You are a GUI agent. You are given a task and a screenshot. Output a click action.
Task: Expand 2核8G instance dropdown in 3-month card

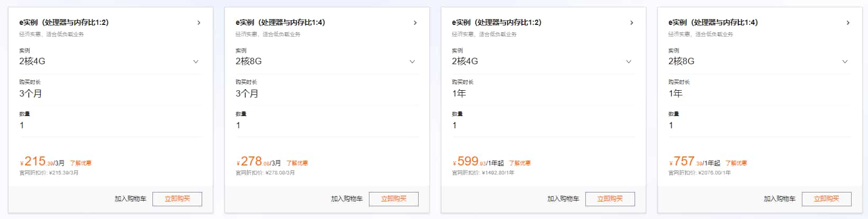click(412, 62)
